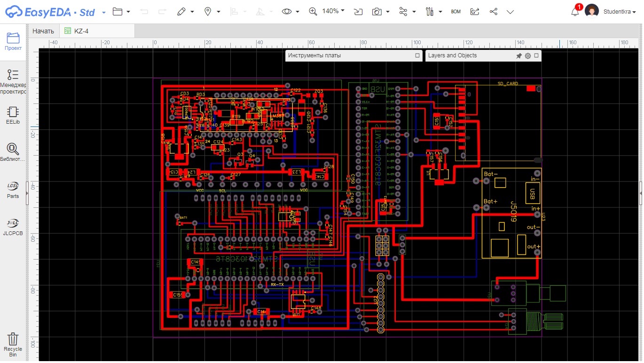644x363 pixels.
Task: Open notifications bell icon
Action: (575, 12)
